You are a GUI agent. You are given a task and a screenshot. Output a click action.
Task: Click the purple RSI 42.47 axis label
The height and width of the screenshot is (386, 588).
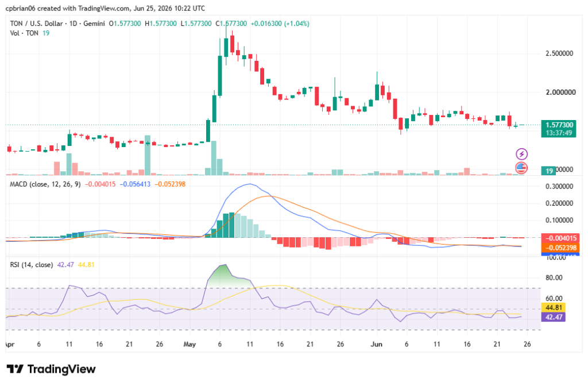coord(554,317)
